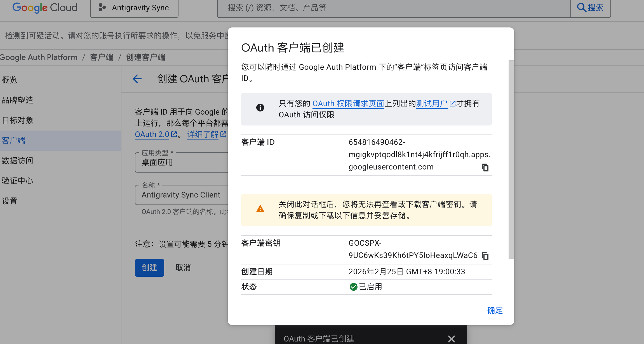This screenshot has height=344, width=644.
Task: Click the Google Cloud logo
Action: pyautogui.click(x=45, y=8)
